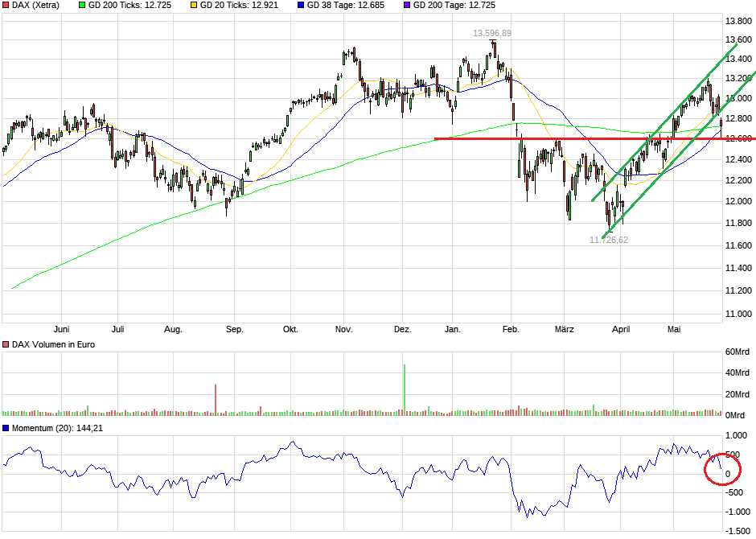756x539 pixels.
Task: Click the purple GD 200 Tage legend swatch
Action: click(407, 6)
